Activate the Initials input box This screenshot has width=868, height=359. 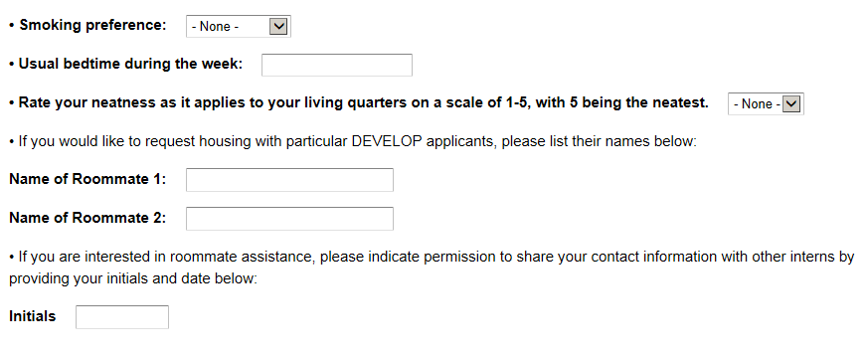[x=121, y=317]
